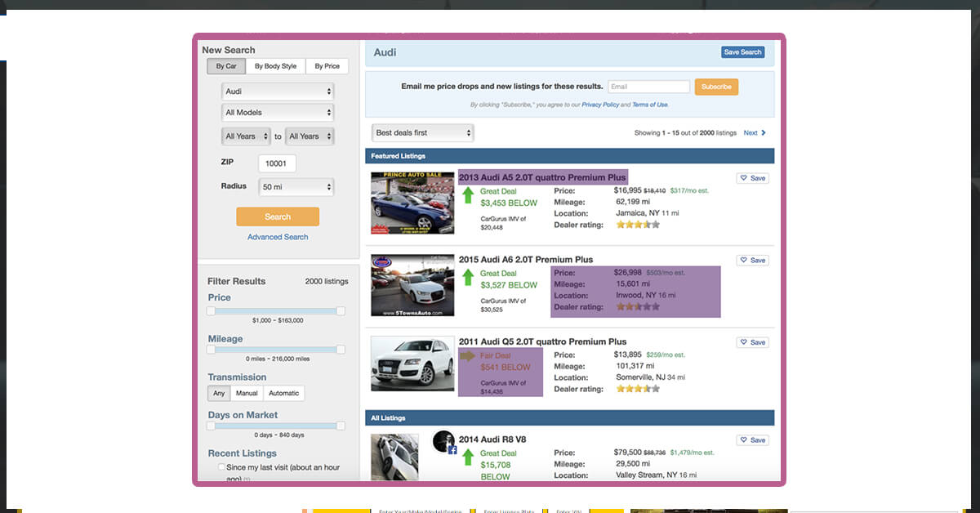Open the All Models dropdown
The image size is (980, 513).
pos(278,113)
